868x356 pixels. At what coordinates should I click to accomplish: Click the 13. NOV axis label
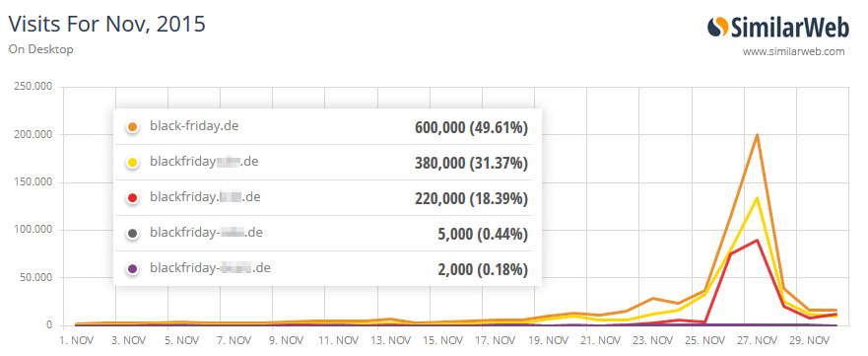pyautogui.click(x=377, y=340)
